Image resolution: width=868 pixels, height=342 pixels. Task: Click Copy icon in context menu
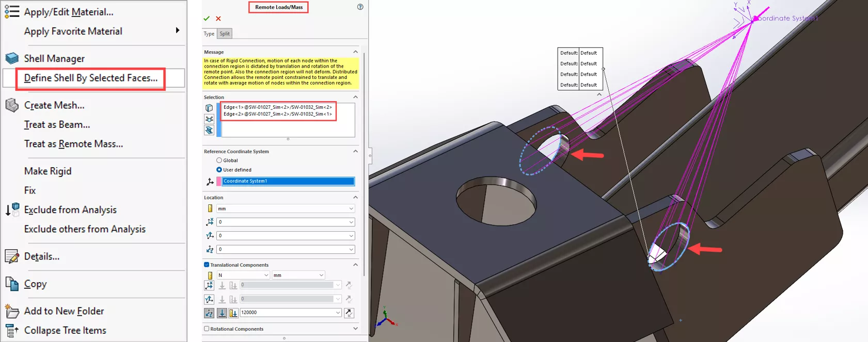(x=12, y=284)
